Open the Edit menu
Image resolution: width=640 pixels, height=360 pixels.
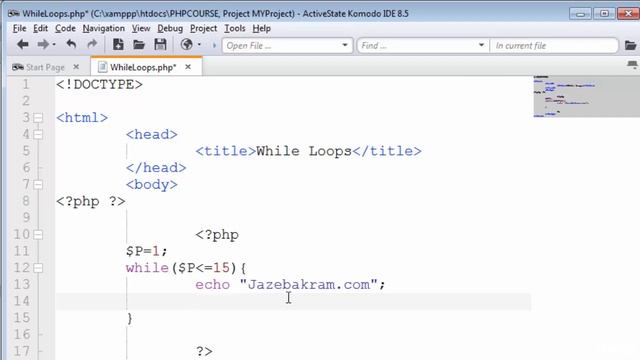click(x=40, y=29)
